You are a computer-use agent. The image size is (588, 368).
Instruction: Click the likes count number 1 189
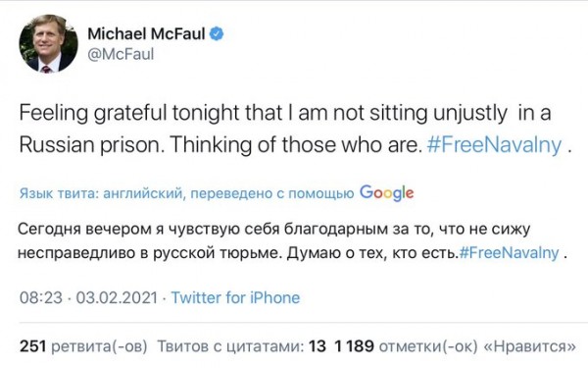354,345
